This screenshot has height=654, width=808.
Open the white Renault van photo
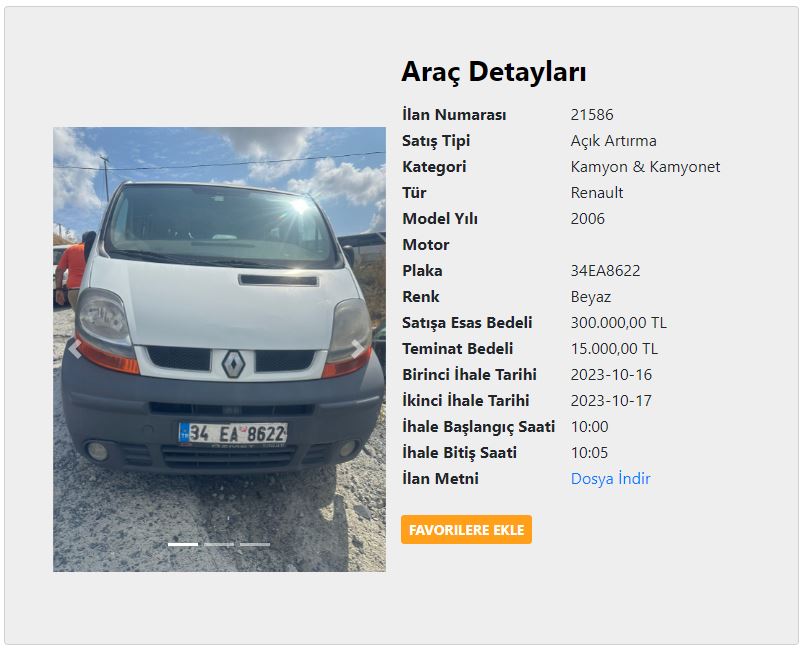coord(220,349)
